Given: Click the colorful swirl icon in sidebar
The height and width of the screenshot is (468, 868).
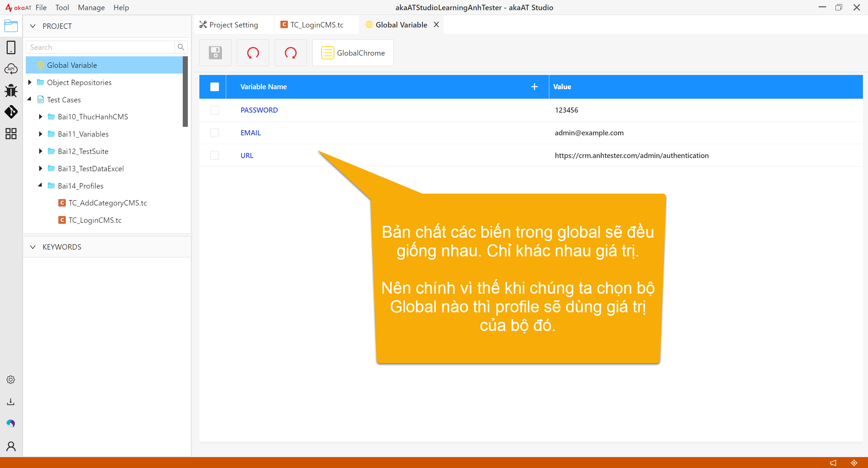Looking at the screenshot, I should pyautogui.click(x=11, y=424).
